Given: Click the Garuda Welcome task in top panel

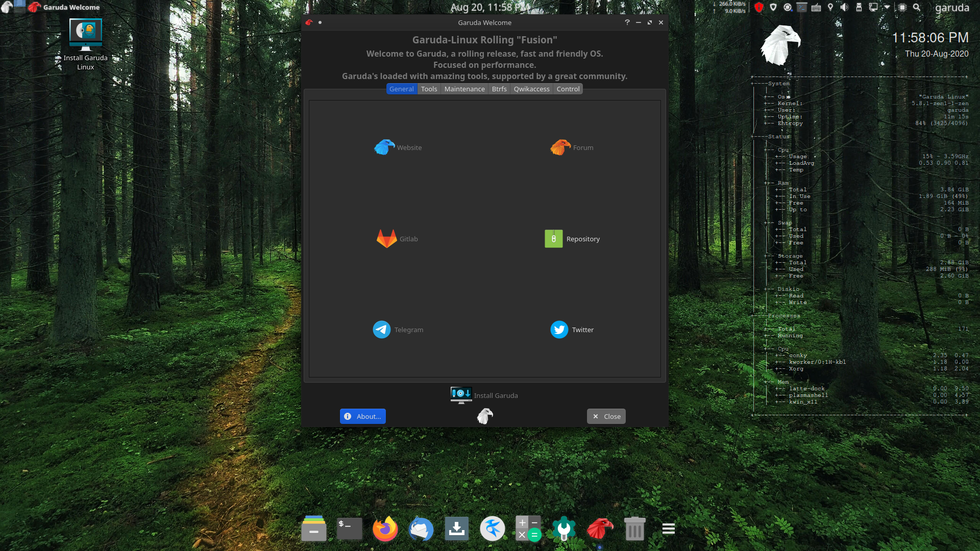Looking at the screenshot, I should [x=65, y=7].
